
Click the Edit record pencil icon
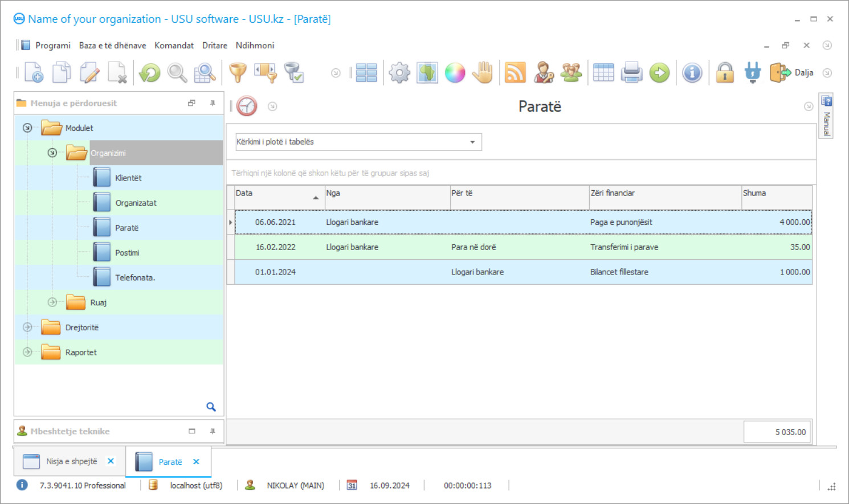click(89, 73)
